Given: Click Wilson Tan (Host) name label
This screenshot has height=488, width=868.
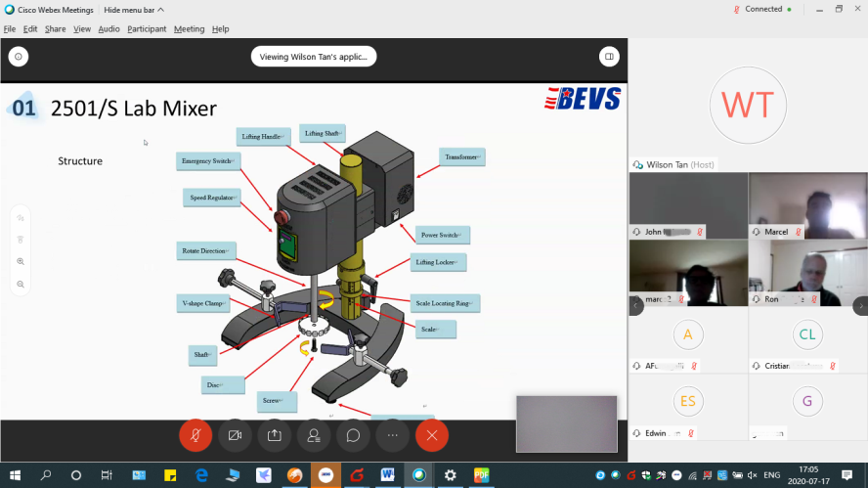Looking at the screenshot, I should [680, 164].
